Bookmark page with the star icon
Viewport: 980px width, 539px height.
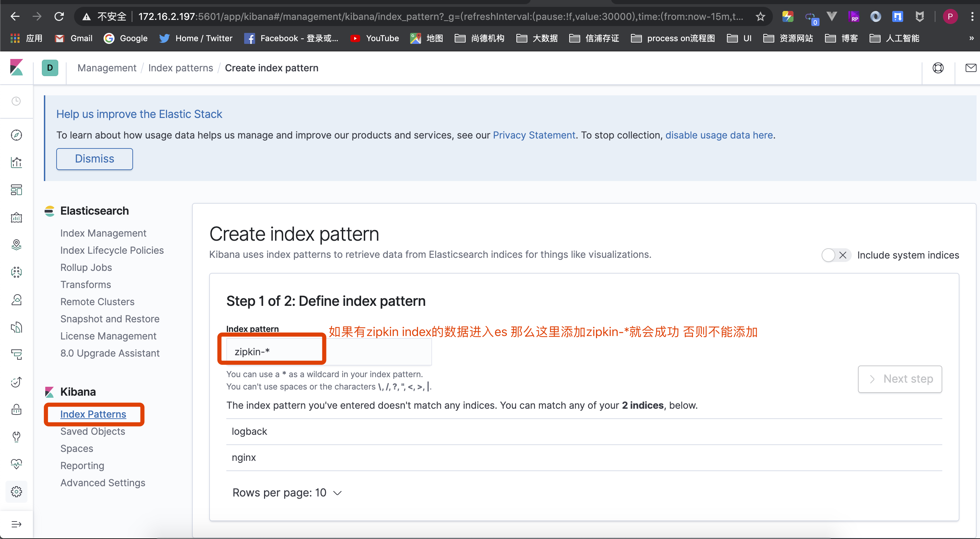coord(760,16)
